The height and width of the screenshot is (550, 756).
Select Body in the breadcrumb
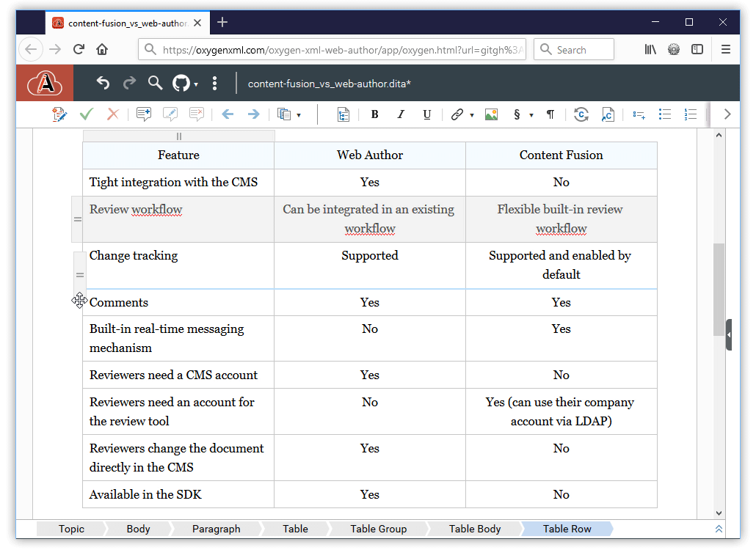click(139, 529)
